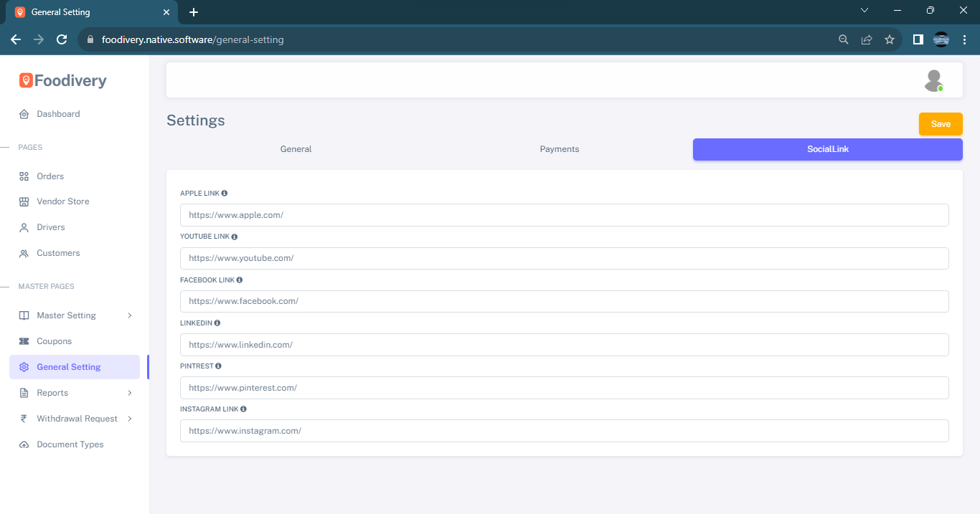
Task: View site information lock icon
Action: pyautogui.click(x=90, y=40)
